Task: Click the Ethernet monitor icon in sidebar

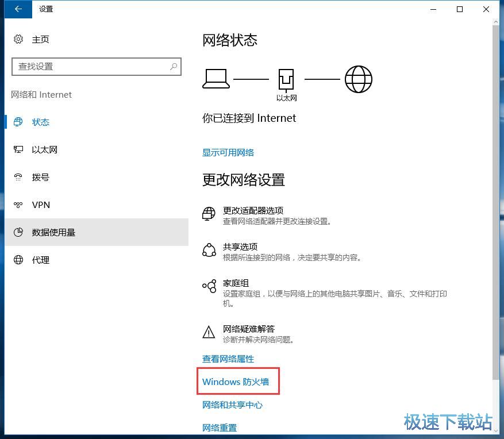Action: point(18,149)
